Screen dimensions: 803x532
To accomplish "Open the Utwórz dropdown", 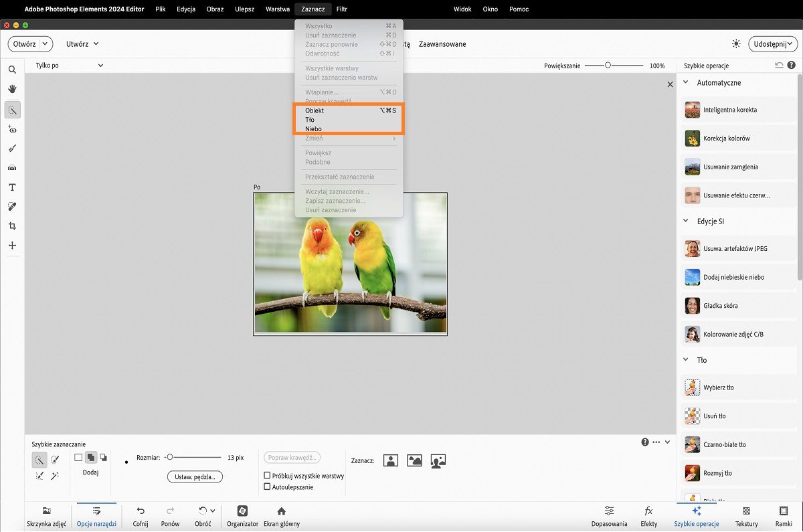I will coord(82,43).
